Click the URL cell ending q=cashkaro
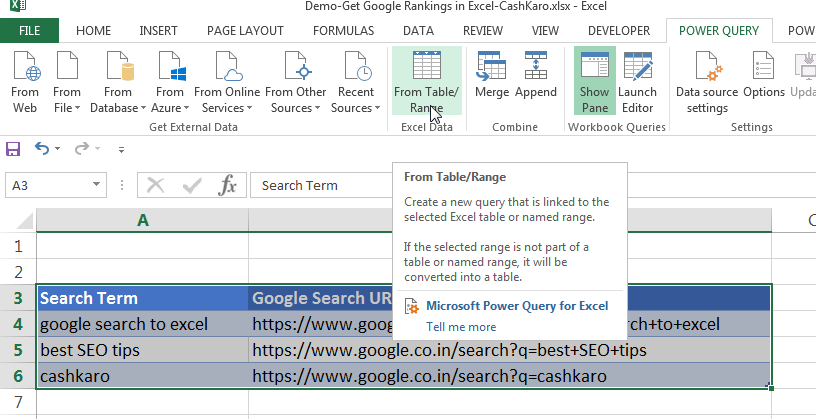 [x=510, y=376]
